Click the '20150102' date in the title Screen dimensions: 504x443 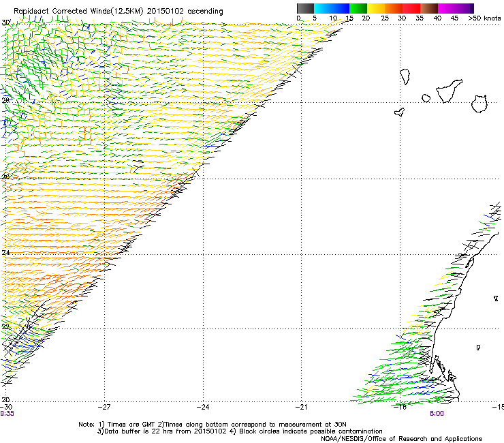coord(166,11)
